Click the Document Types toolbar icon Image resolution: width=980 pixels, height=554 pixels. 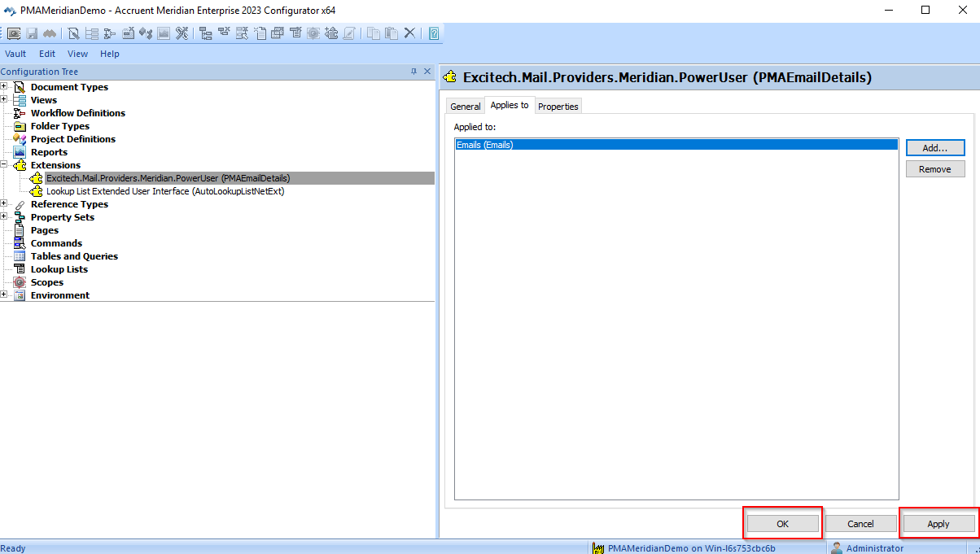point(73,33)
